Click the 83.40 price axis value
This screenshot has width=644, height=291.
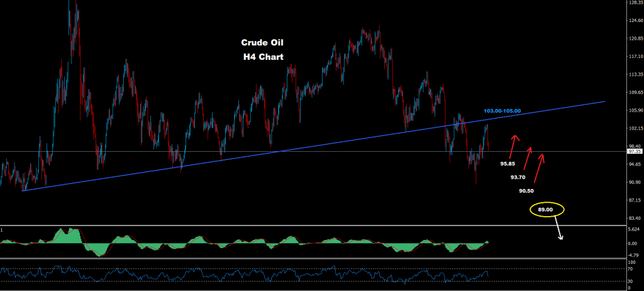tap(636, 218)
